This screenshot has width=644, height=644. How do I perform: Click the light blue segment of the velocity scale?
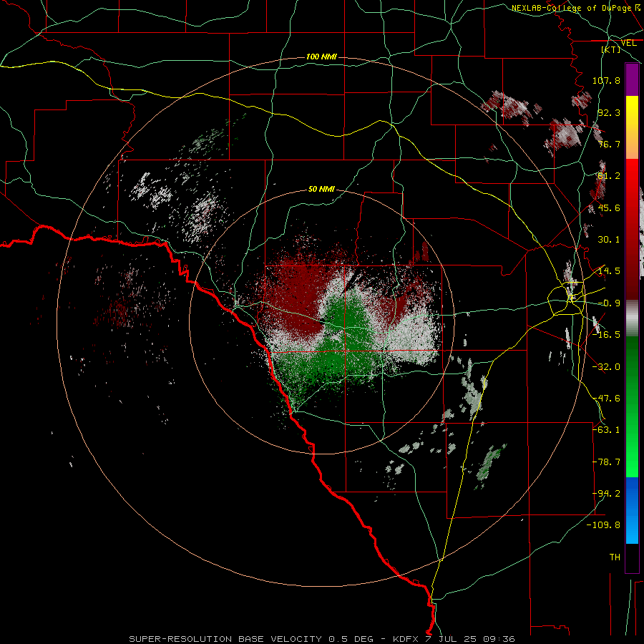pyautogui.click(x=632, y=528)
